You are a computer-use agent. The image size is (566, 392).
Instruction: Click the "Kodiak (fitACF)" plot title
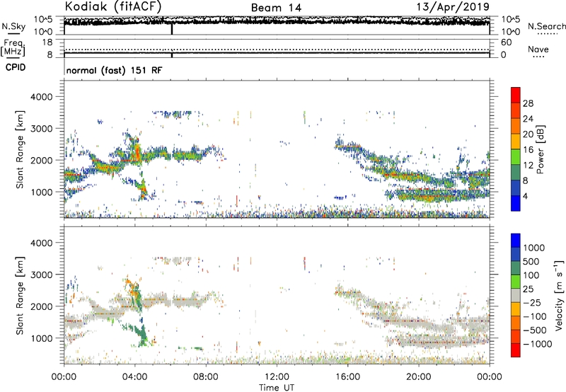113,7
